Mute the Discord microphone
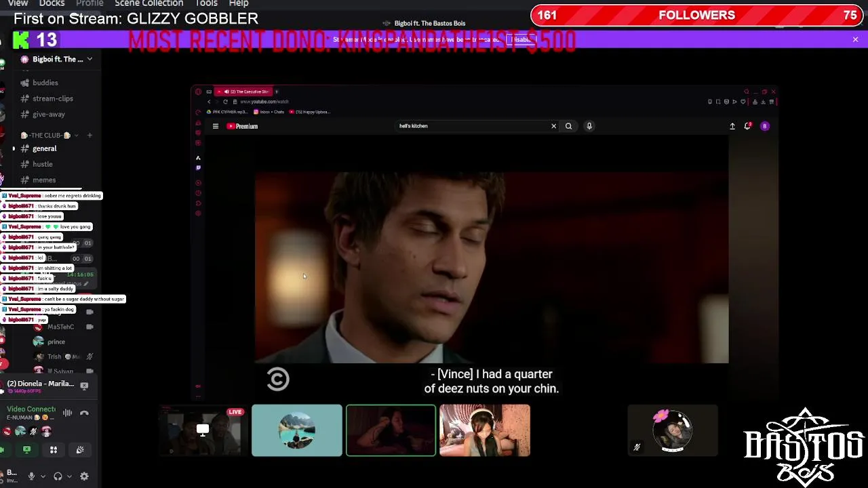 pyautogui.click(x=31, y=476)
